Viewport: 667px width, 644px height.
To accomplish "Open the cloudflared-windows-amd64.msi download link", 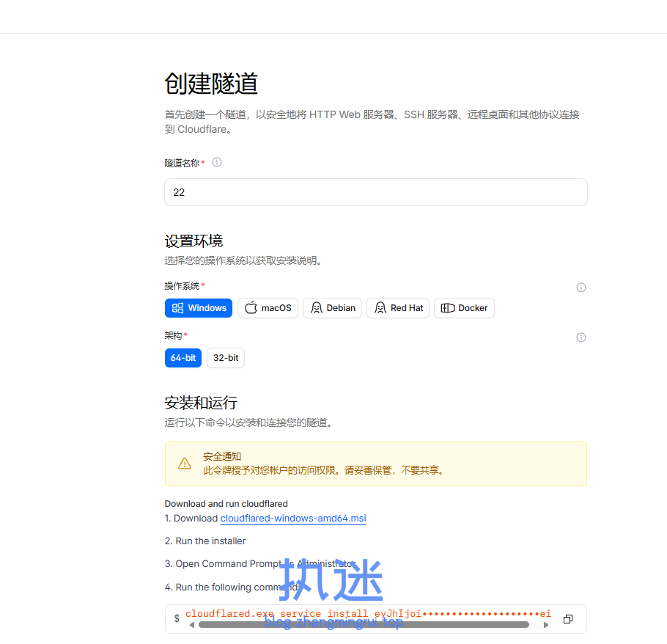I will pyautogui.click(x=293, y=518).
